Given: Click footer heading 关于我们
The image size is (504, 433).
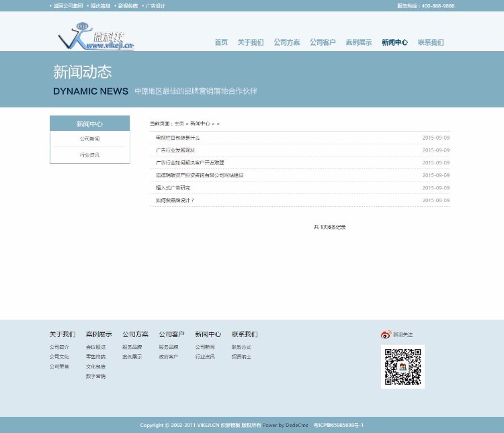Looking at the screenshot, I should click(x=62, y=334).
